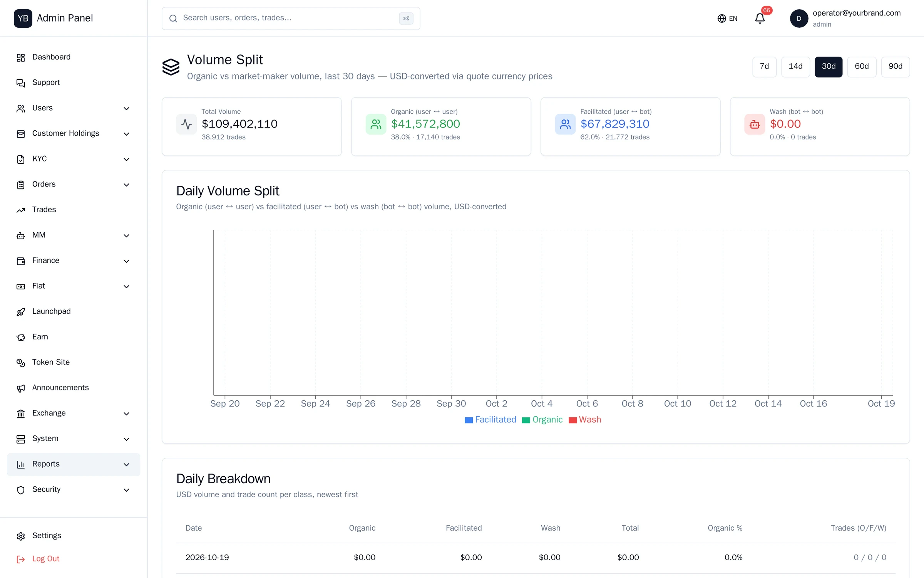924x578 pixels.
Task: Click the Volume Split layers icon
Action: pos(171,67)
